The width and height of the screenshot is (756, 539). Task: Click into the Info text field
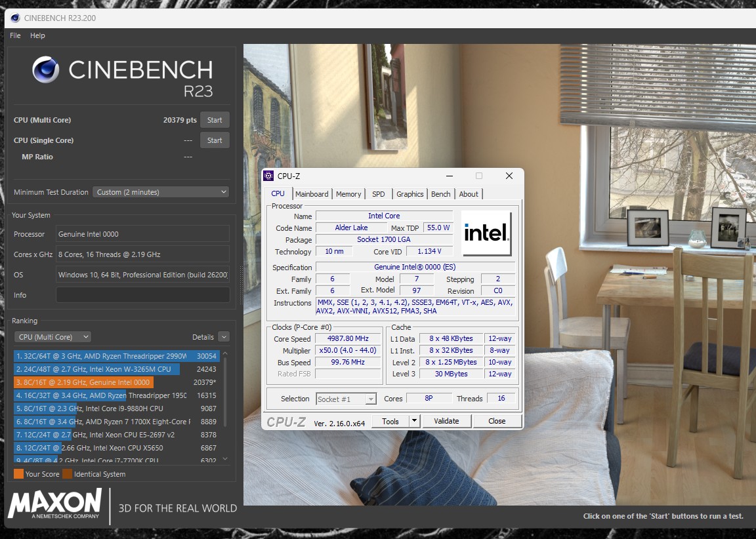(x=142, y=295)
